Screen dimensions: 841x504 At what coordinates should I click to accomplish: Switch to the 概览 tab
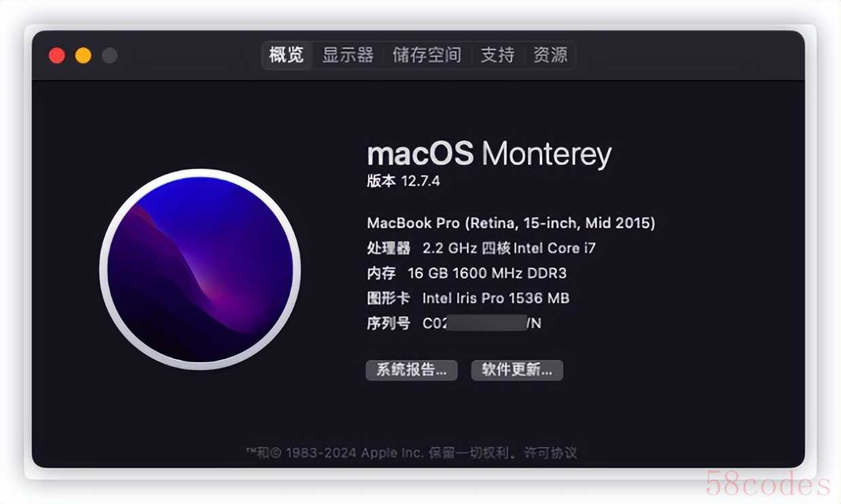(287, 55)
